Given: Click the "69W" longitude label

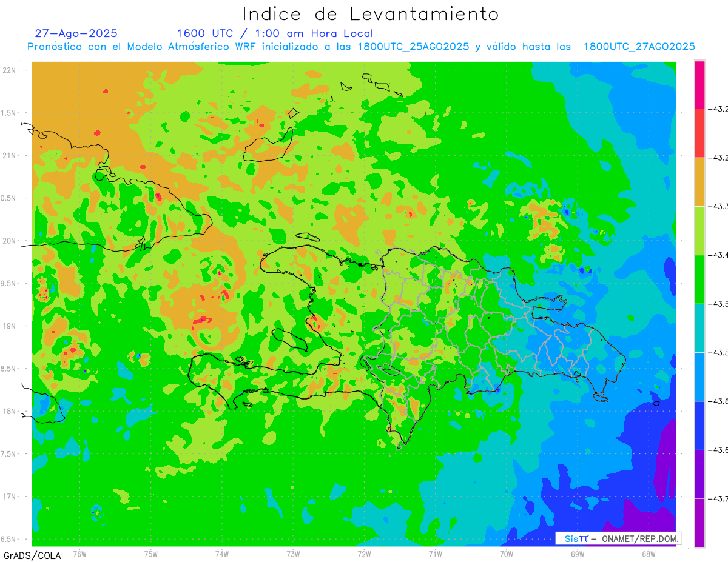Looking at the screenshot, I should [578, 554].
